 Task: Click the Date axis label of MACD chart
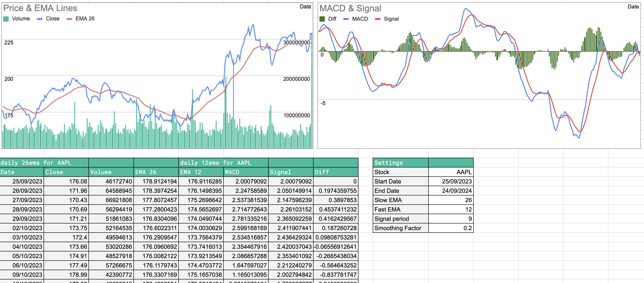pos(633,6)
